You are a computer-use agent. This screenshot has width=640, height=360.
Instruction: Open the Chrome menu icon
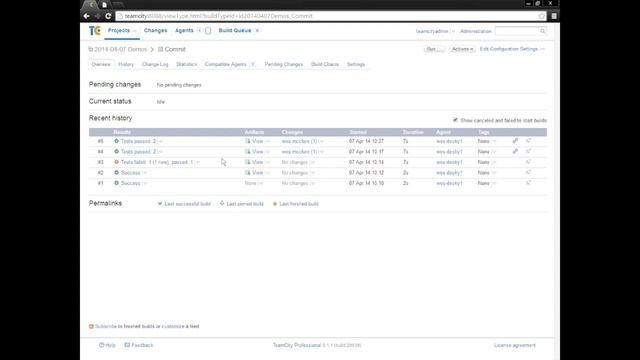point(554,16)
